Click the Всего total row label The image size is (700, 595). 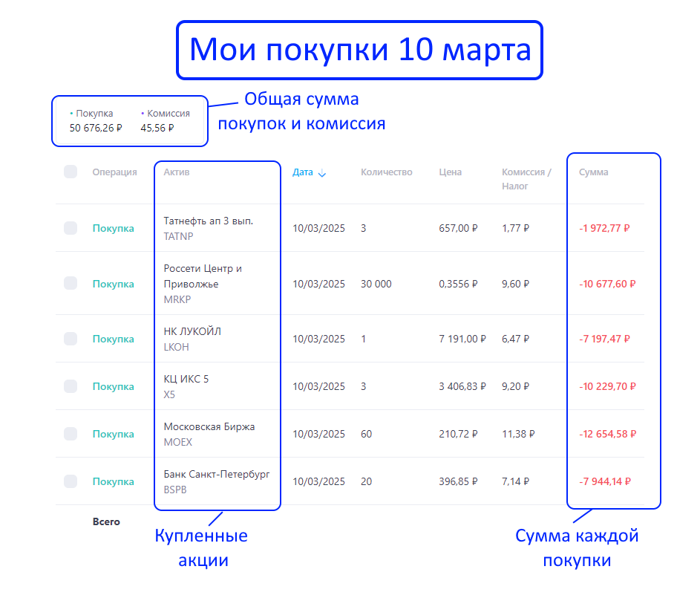(x=106, y=521)
